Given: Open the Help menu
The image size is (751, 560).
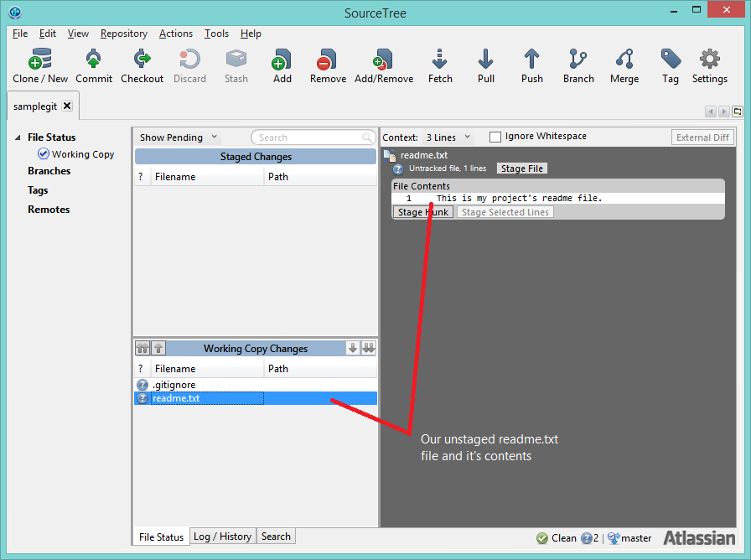Looking at the screenshot, I should pos(251,34).
